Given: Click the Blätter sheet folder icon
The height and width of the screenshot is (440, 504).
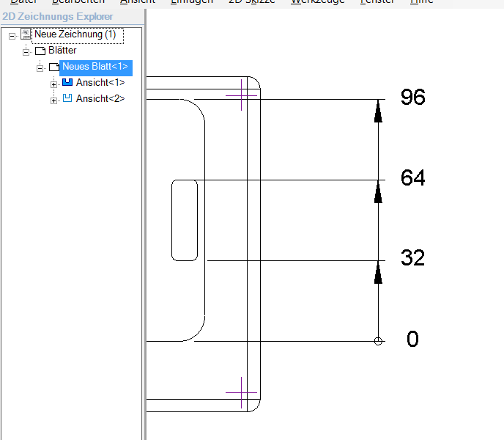Looking at the screenshot, I should click(x=40, y=51).
